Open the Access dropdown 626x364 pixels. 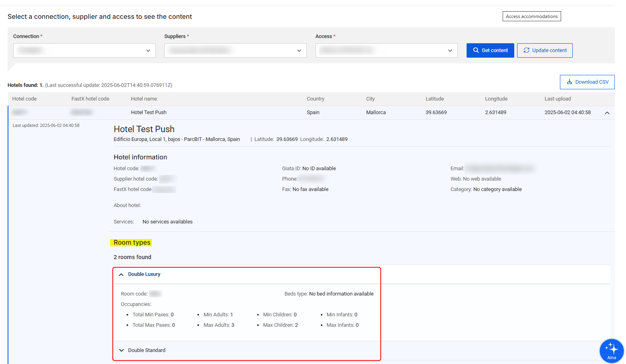tap(386, 50)
